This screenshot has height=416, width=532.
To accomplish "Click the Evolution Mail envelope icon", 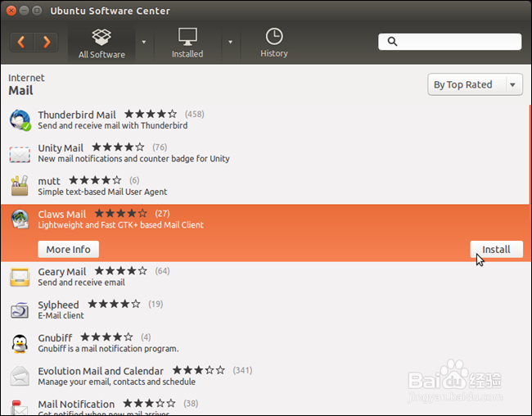I will pyautogui.click(x=20, y=376).
